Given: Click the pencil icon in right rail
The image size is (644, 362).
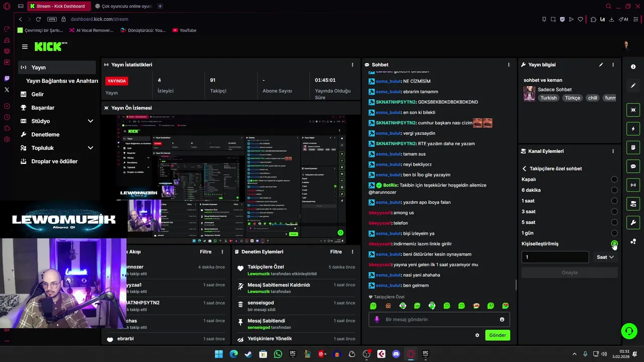Looking at the screenshot, I should tap(633, 86).
